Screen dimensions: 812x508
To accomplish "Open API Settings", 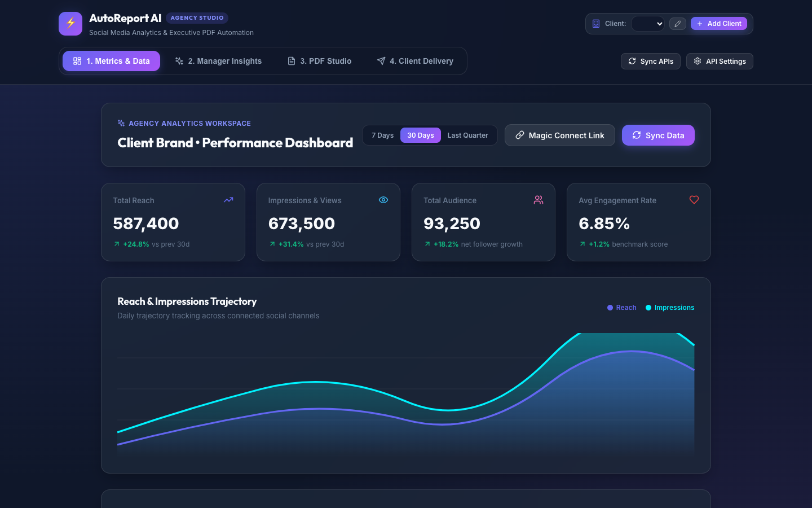I will tap(720, 61).
